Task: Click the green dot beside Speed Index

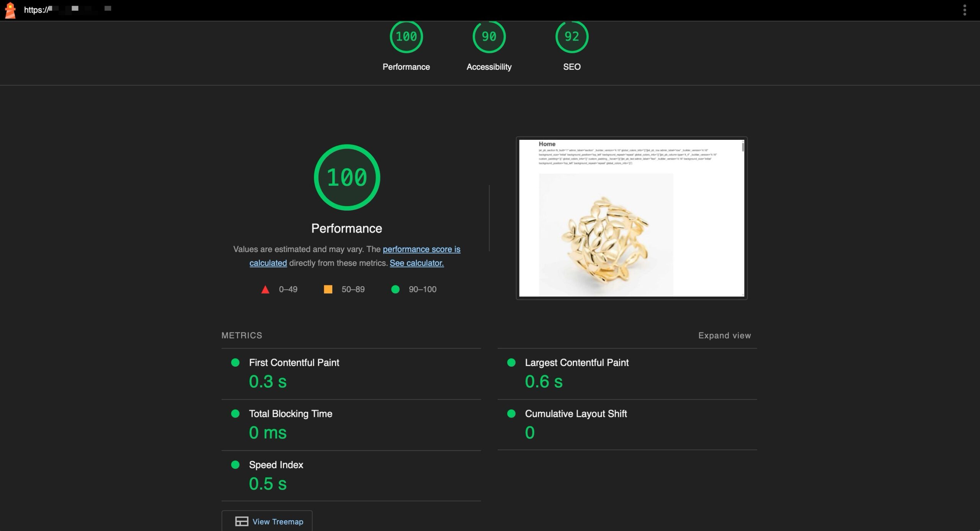Action: (x=235, y=465)
